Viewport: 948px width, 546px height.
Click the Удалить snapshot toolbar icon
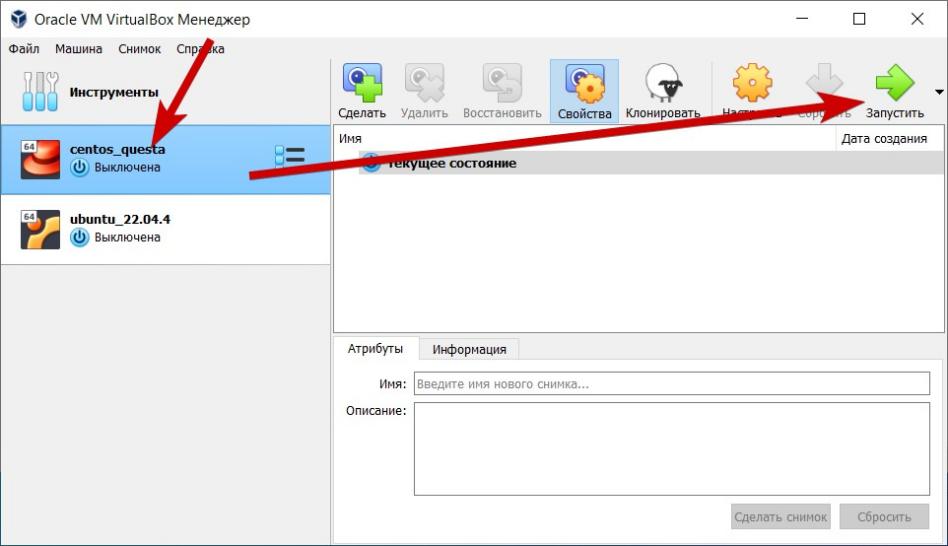(424, 83)
